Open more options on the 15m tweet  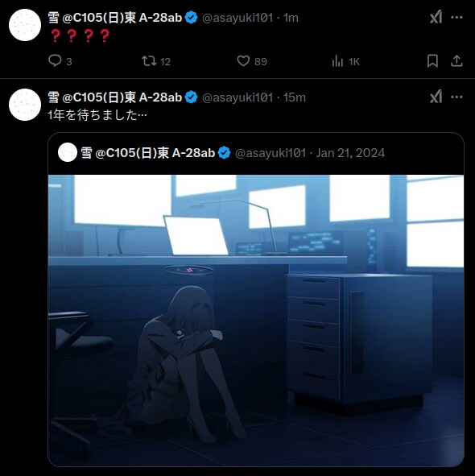coord(456,97)
